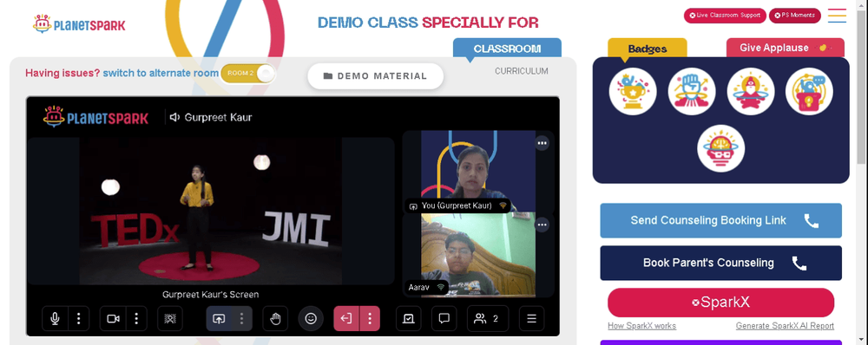This screenshot has height=345, width=868.
Task: Switch to CURRICULUM tab
Action: (x=522, y=71)
